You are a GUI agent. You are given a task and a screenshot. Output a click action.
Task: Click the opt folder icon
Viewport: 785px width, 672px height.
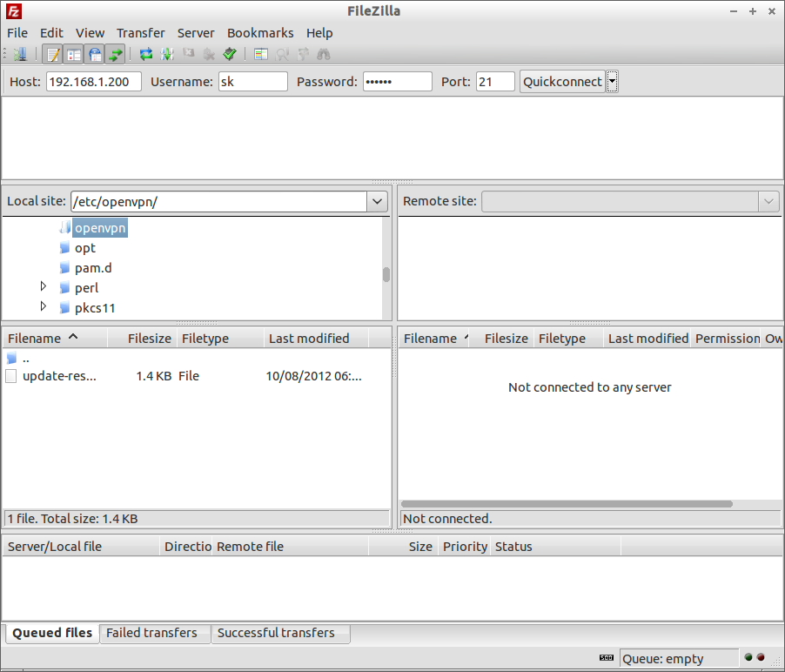pyautogui.click(x=64, y=248)
